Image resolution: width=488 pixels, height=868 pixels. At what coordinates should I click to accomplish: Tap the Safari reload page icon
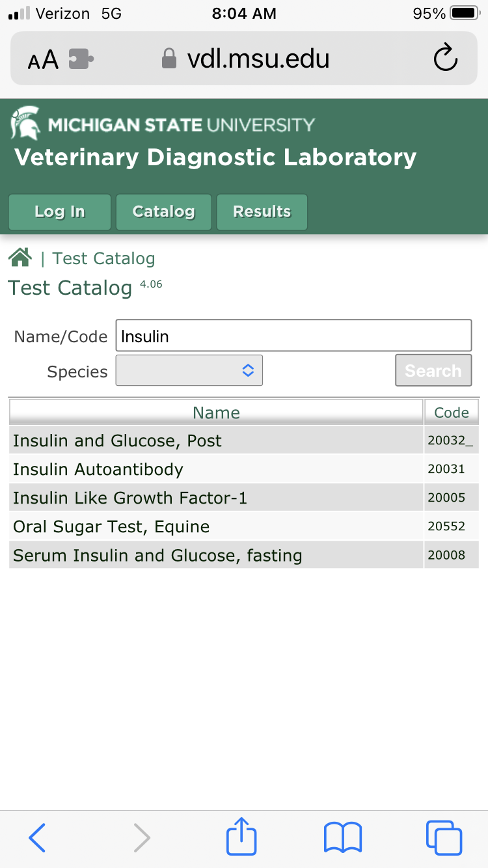446,59
